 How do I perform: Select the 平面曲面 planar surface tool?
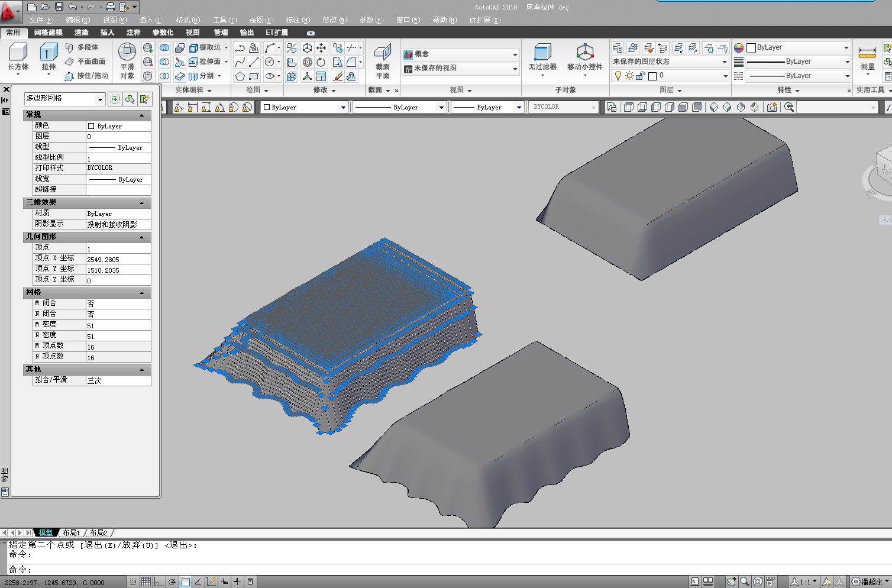coord(85,62)
